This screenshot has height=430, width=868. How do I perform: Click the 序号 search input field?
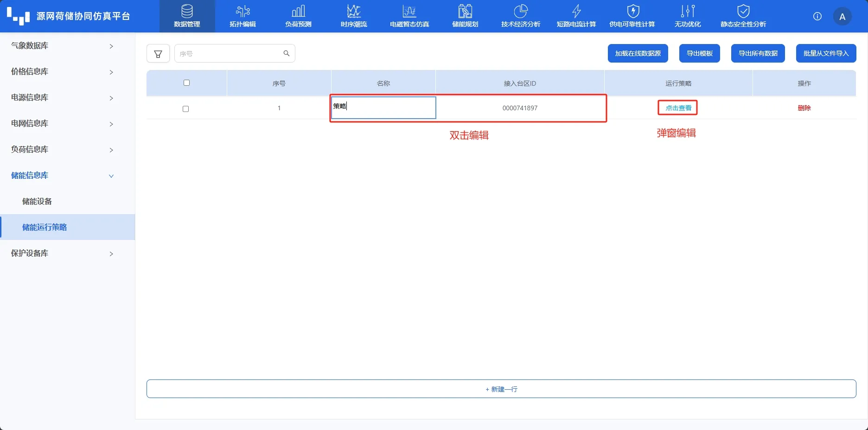[229, 54]
